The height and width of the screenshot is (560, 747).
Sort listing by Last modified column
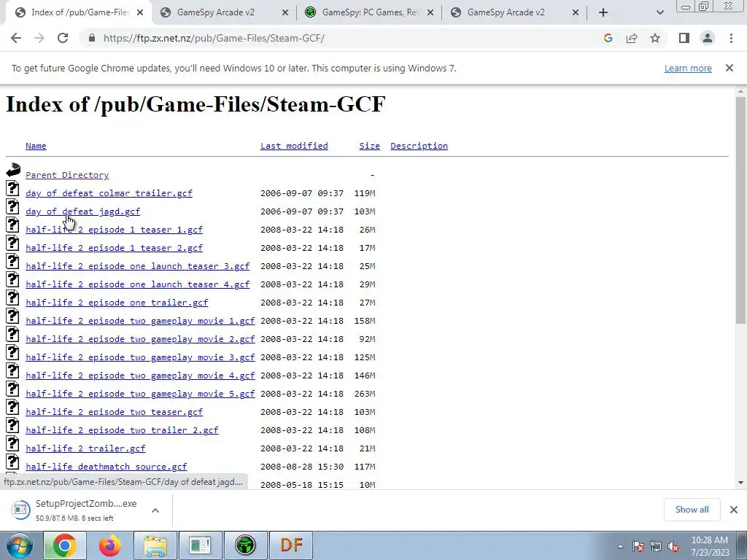[294, 146]
